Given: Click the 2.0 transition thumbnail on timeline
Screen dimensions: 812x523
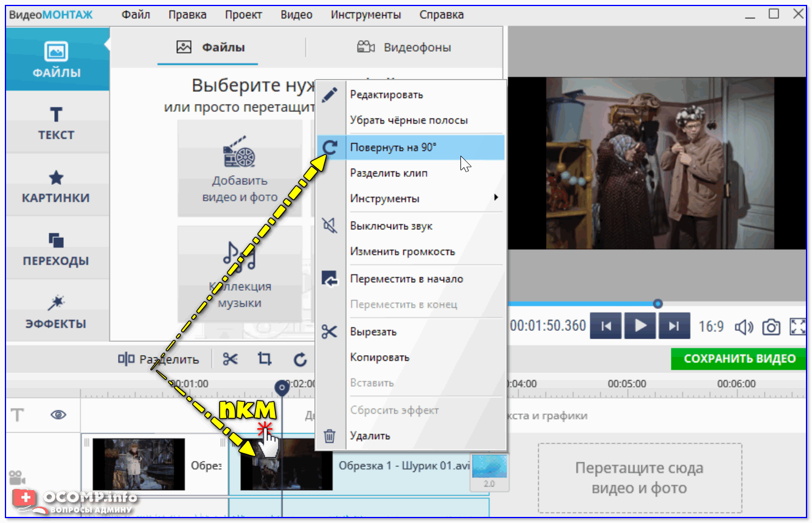Looking at the screenshot, I should point(490,472).
